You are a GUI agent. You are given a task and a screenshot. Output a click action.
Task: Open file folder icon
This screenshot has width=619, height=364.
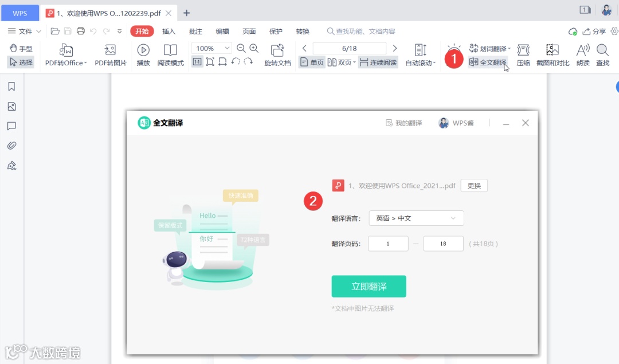point(55,31)
